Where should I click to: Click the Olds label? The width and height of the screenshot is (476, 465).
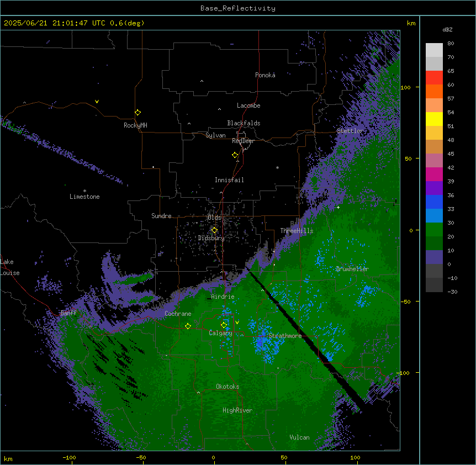pyautogui.click(x=214, y=218)
